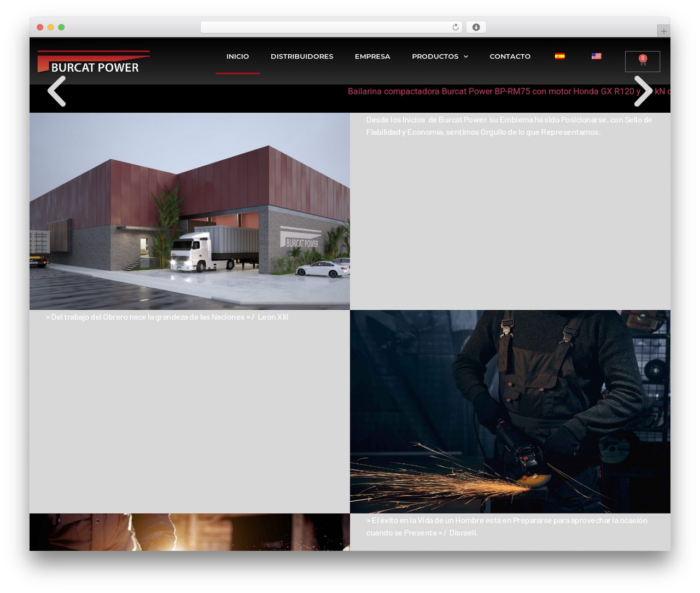Screen dimensions: 700x593
Task: Select the León XIII quote text
Action: (167, 317)
